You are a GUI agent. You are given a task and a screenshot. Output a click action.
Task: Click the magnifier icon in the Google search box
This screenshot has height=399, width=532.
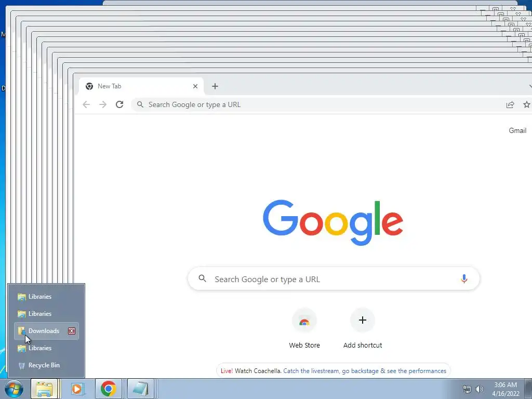[x=203, y=278]
